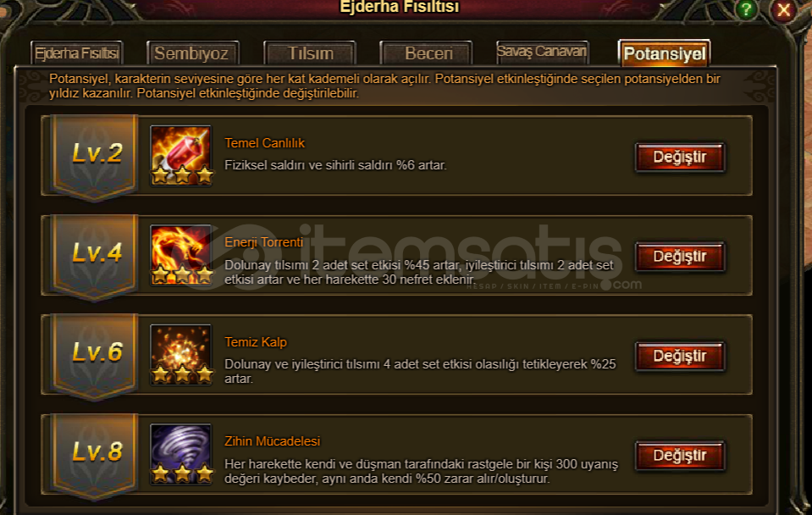The height and width of the screenshot is (515, 812).
Task: Click the Temiz Kalp explosion icon
Action: (x=180, y=354)
